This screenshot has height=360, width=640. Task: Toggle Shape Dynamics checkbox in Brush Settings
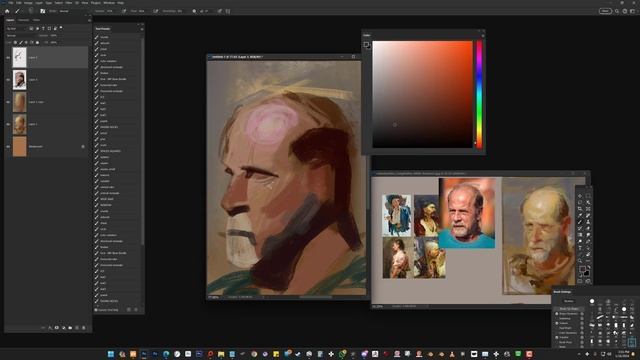tap(557, 313)
